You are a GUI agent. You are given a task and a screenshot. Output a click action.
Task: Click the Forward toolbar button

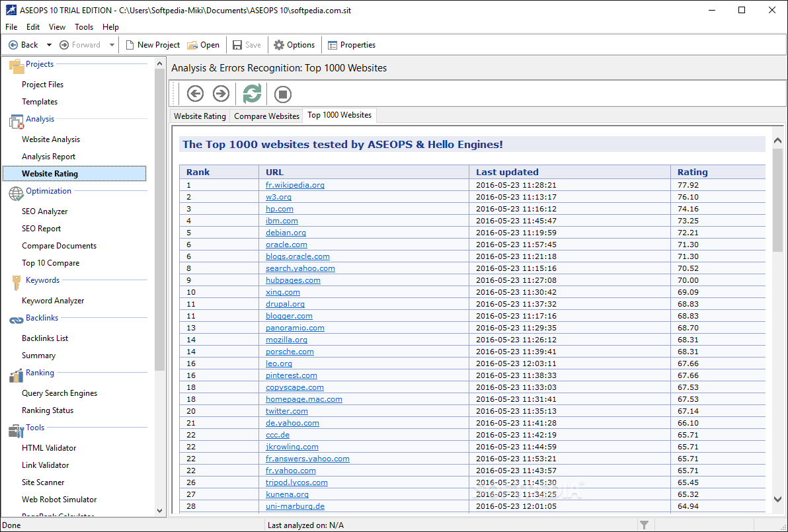coord(80,45)
